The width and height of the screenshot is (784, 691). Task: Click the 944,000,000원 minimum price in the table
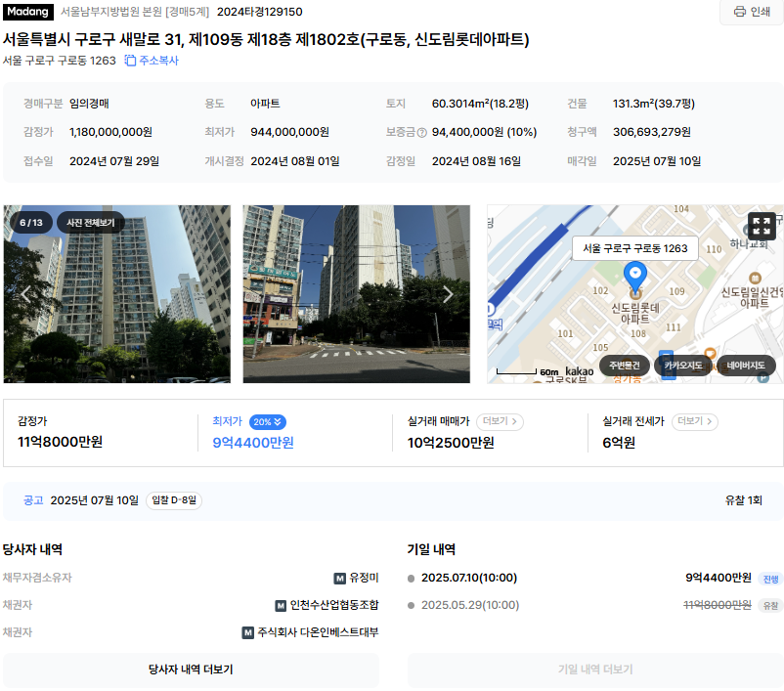(x=290, y=132)
